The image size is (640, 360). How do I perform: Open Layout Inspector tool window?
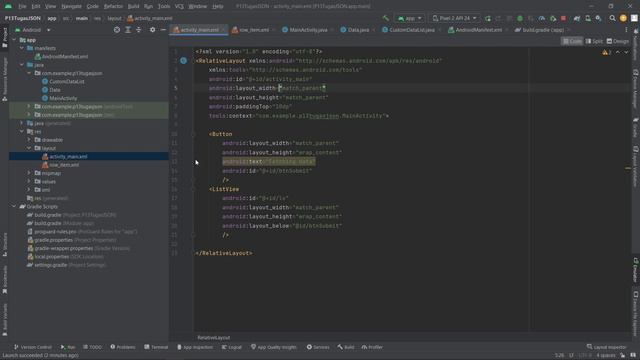point(607,347)
